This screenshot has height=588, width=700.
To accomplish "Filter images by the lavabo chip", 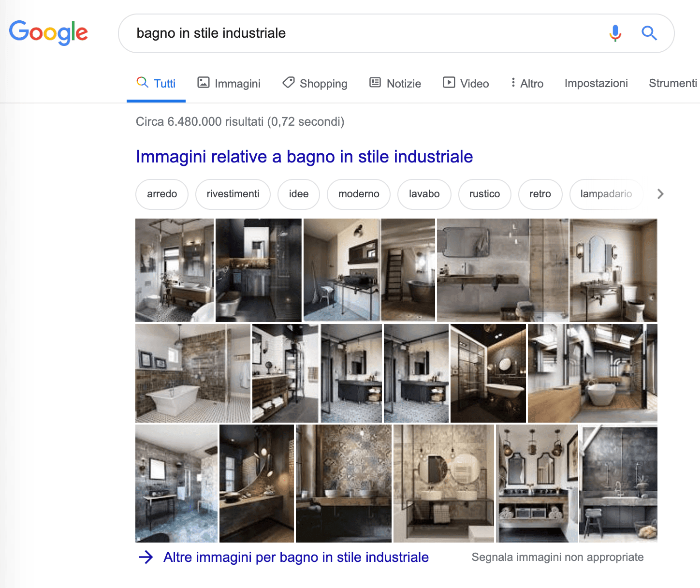I will tap(424, 194).
